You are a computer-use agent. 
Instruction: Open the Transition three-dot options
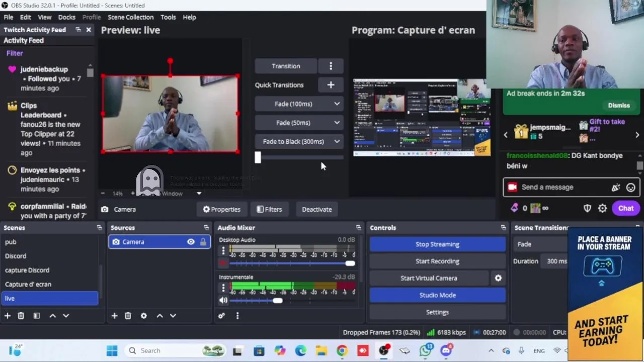coord(331,66)
